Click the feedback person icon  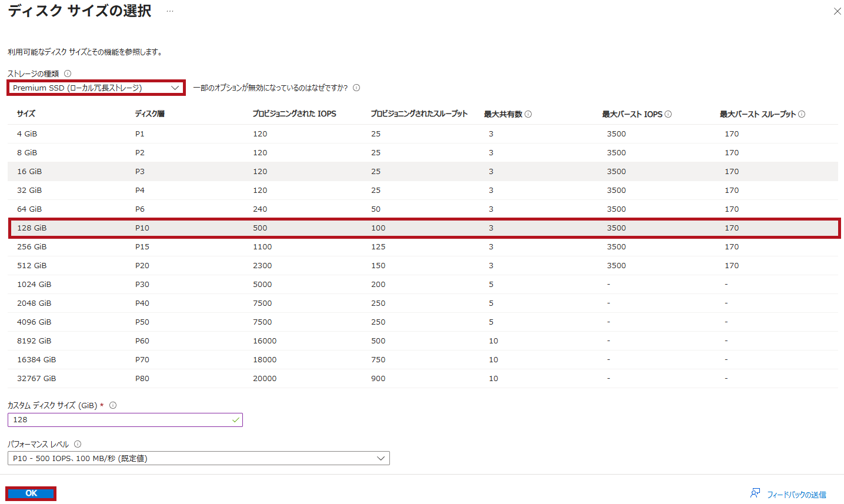(x=755, y=493)
